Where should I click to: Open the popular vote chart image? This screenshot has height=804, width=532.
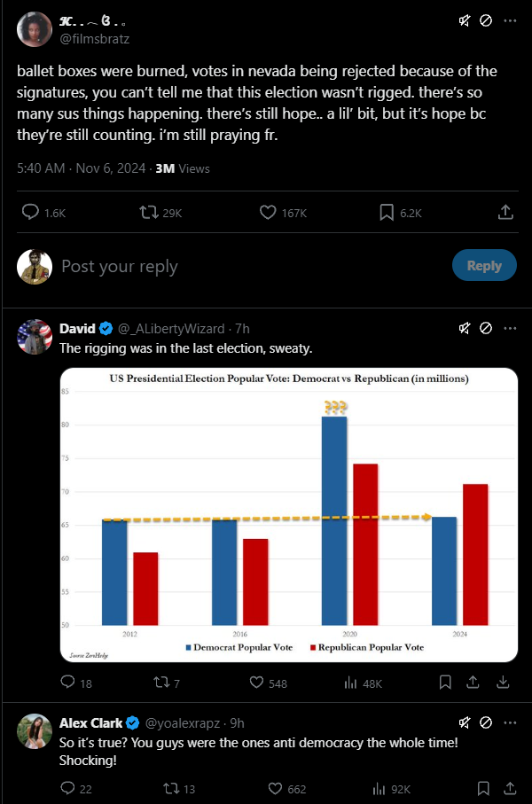point(288,513)
